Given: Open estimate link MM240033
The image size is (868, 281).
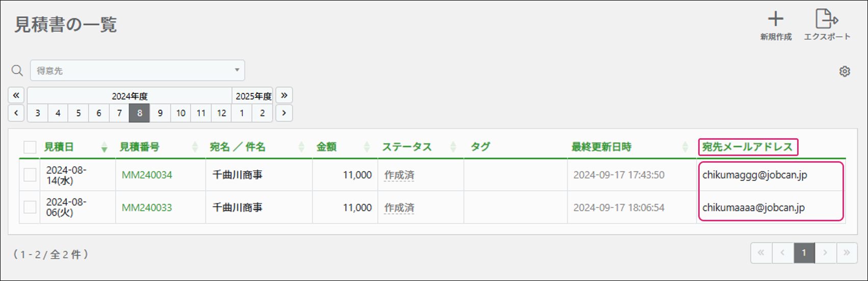Looking at the screenshot, I should tap(147, 208).
